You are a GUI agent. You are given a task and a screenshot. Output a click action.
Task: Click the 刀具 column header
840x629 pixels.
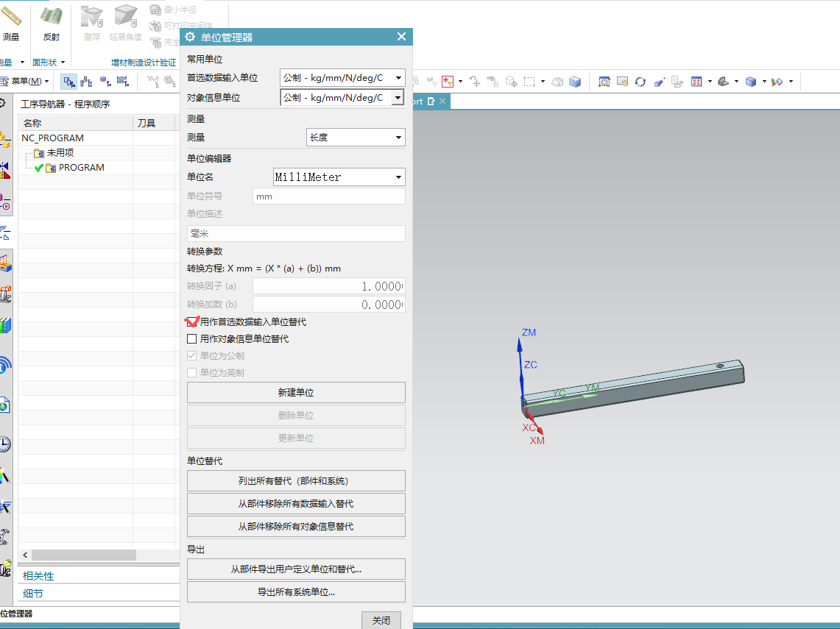154,123
